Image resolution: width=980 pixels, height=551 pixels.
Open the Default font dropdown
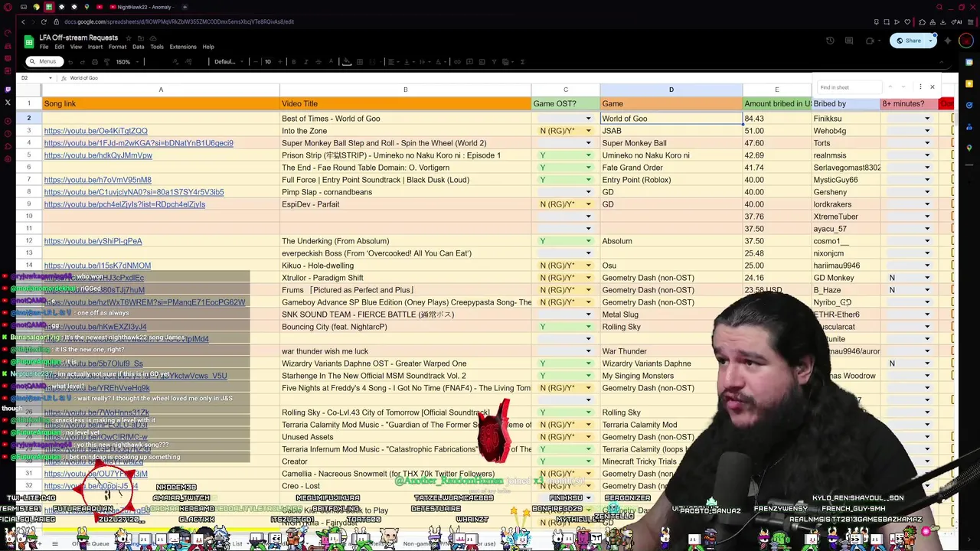coord(228,61)
